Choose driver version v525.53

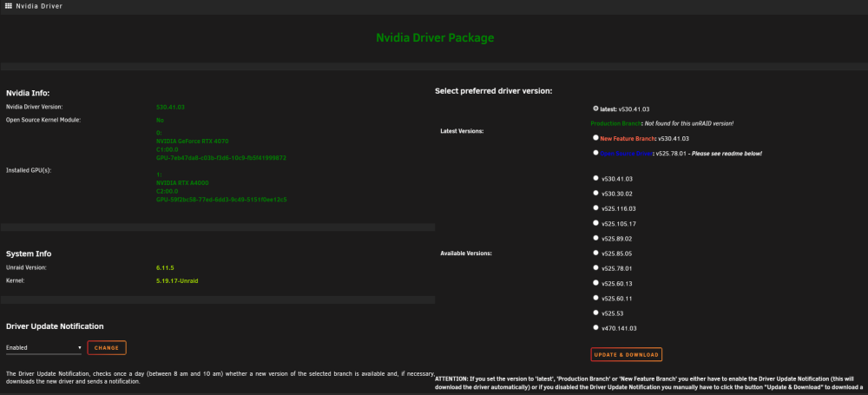(x=595, y=313)
